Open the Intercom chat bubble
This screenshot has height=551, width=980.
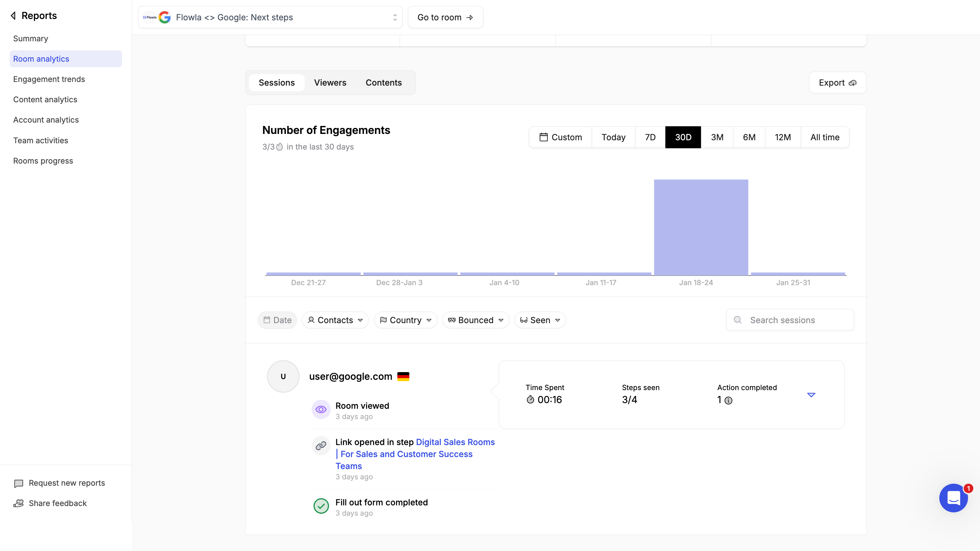coord(953,498)
